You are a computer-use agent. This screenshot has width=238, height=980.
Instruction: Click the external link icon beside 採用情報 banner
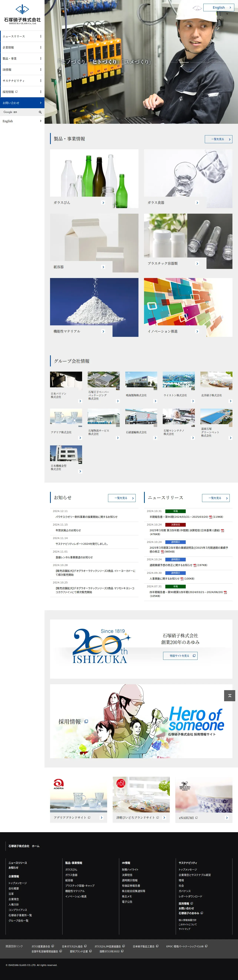[86, 721]
